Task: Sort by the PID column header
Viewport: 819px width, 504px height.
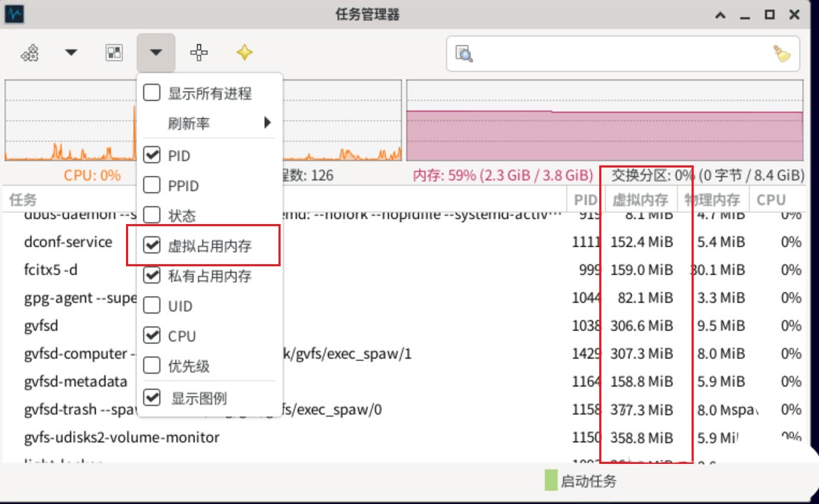Action: point(586,200)
